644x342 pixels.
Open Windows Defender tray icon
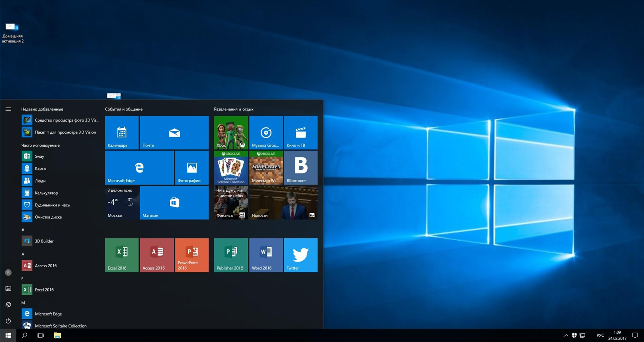574,335
